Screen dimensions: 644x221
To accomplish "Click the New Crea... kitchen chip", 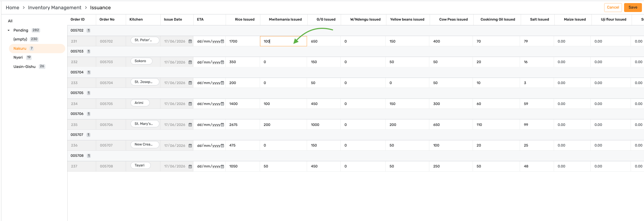I will coord(145,144).
